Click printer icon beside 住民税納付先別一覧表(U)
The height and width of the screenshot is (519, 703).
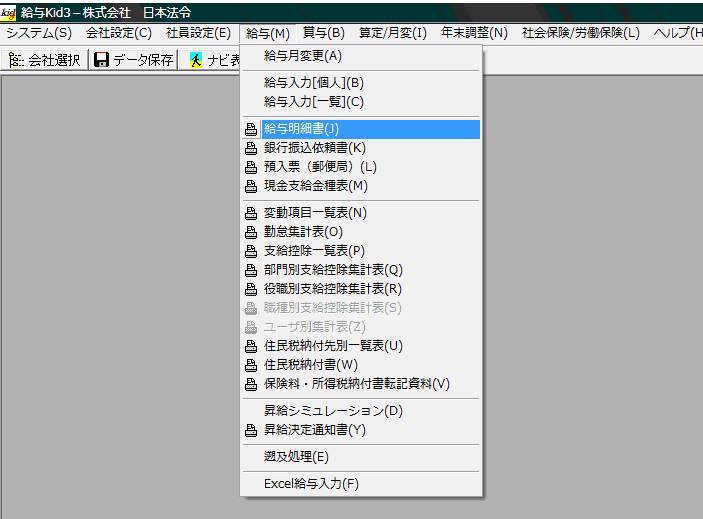pos(251,346)
